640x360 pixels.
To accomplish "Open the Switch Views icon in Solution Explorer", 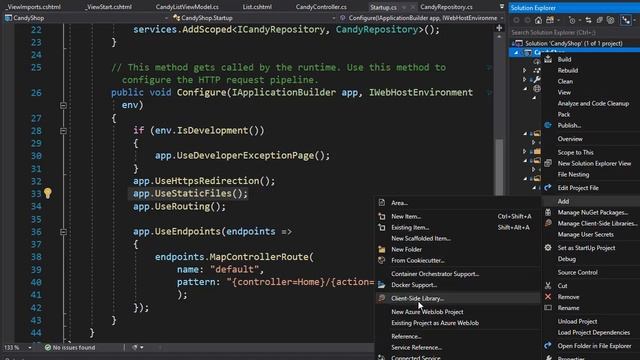I will (550, 20).
